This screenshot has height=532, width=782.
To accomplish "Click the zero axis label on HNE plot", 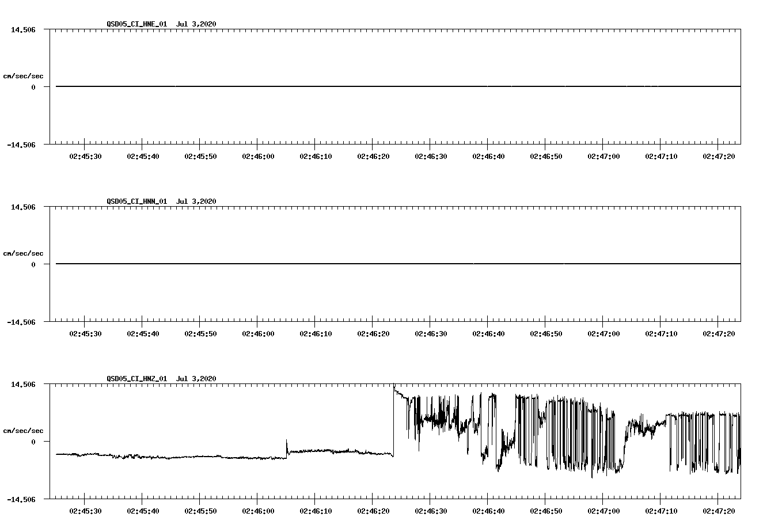I will (33, 87).
